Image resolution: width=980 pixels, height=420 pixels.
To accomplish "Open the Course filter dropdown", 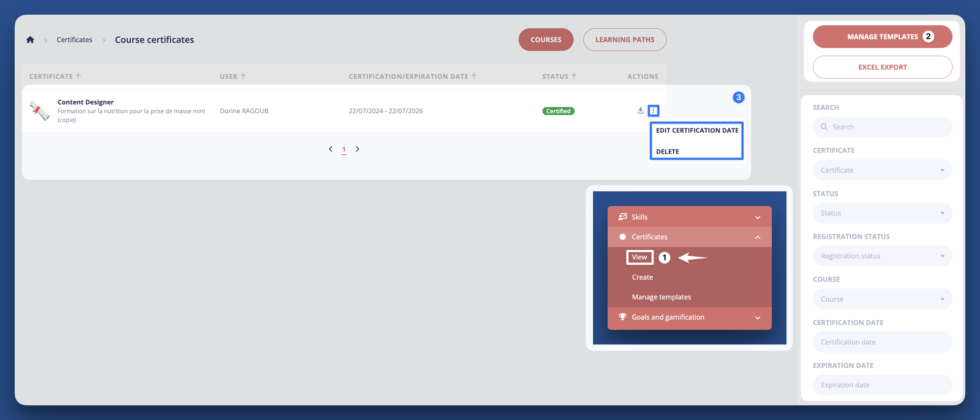I will [882, 299].
